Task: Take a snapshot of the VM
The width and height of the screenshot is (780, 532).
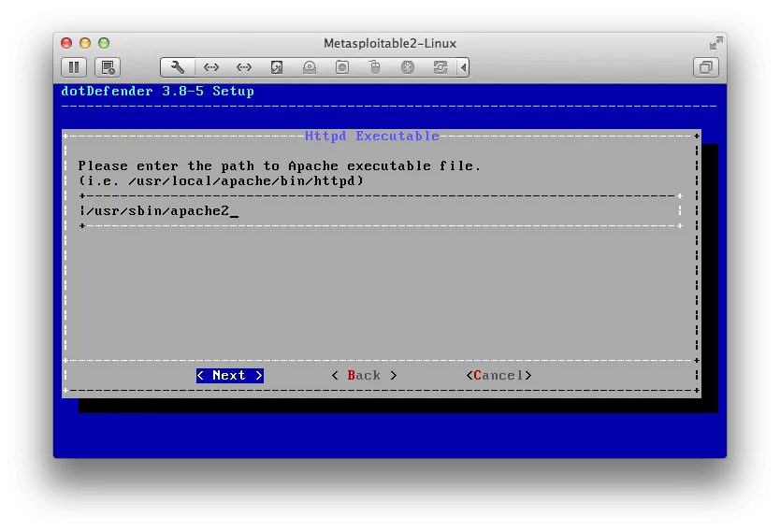Action: pyautogui.click(x=108, y=67)
